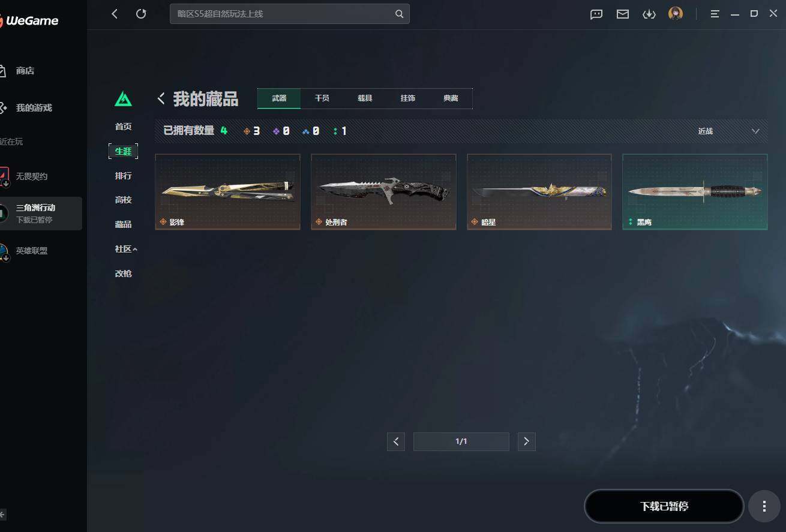786x532 pixels.
Task: Click the green Delta Force triangle logo
Action: coord(123,99)
